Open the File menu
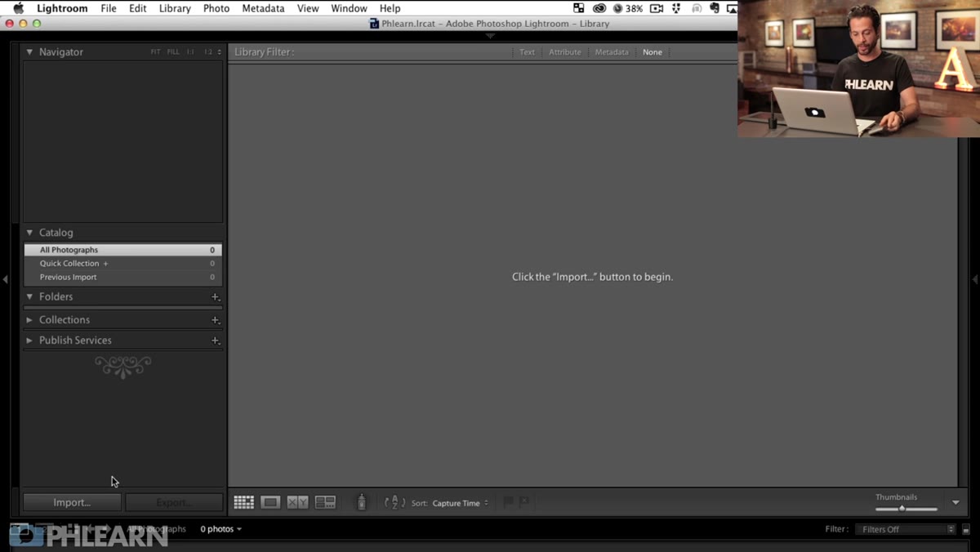Screen dimensions: 980x552 pyautogui.click(x=109, y=8)
